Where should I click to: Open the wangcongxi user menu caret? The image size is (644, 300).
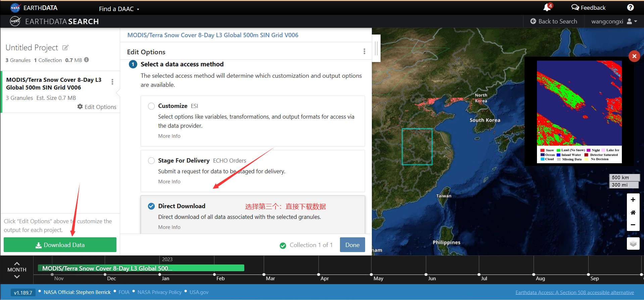636,21
